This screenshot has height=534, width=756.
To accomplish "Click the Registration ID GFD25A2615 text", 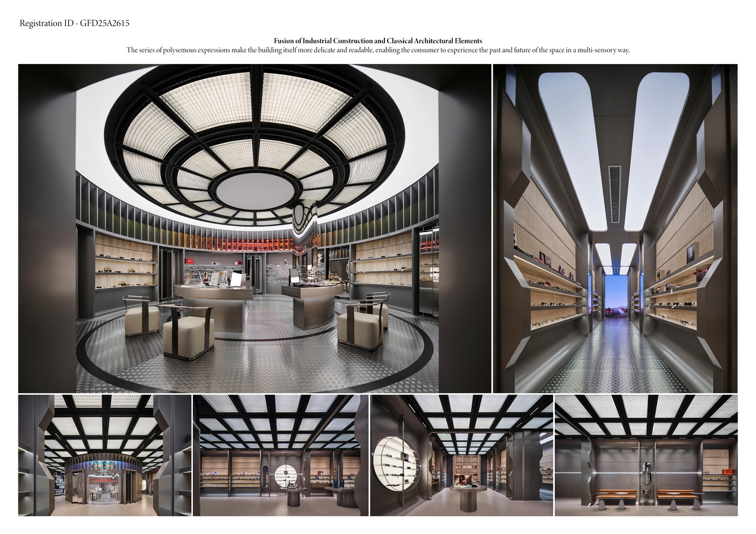I will click(74, 24).
